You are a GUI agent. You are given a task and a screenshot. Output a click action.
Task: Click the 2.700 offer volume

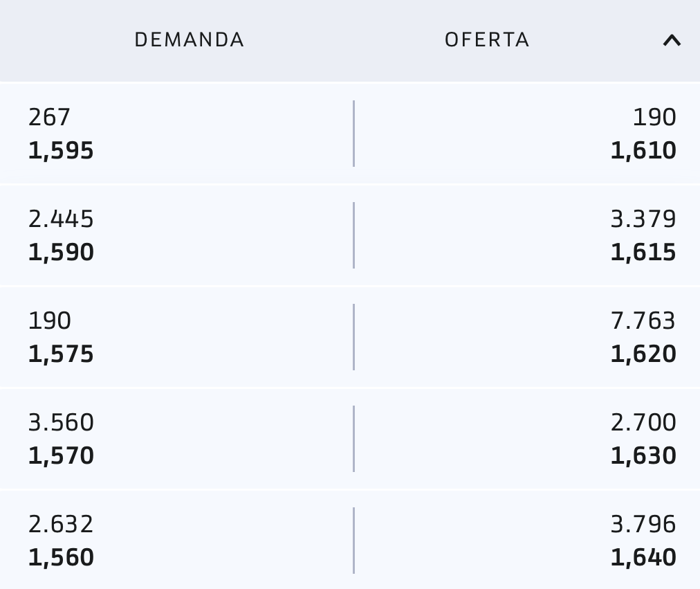[643, 423]
